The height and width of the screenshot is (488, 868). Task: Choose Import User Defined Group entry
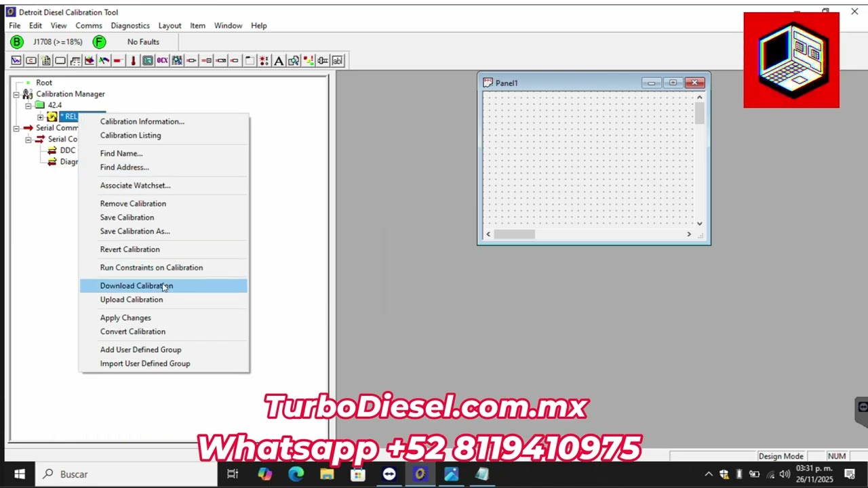click(x=163, y=363)
